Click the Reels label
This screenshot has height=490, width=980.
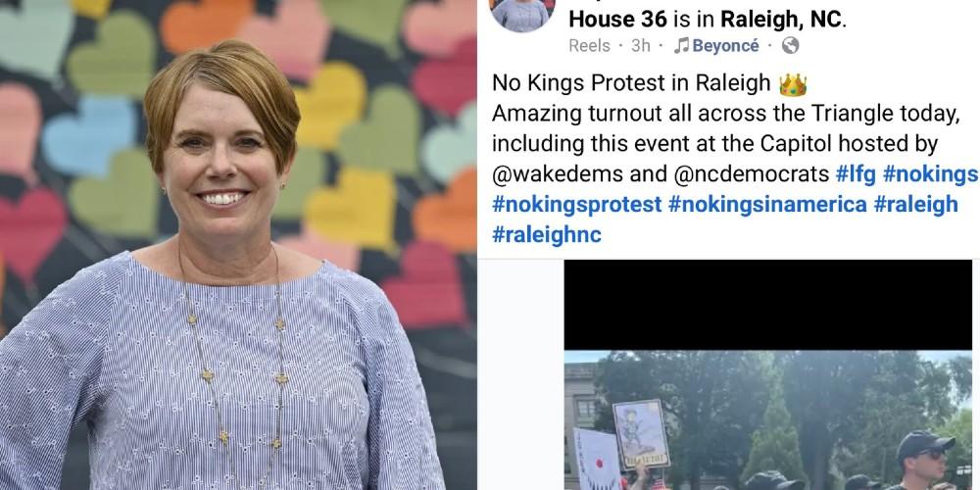coord(589,46)
